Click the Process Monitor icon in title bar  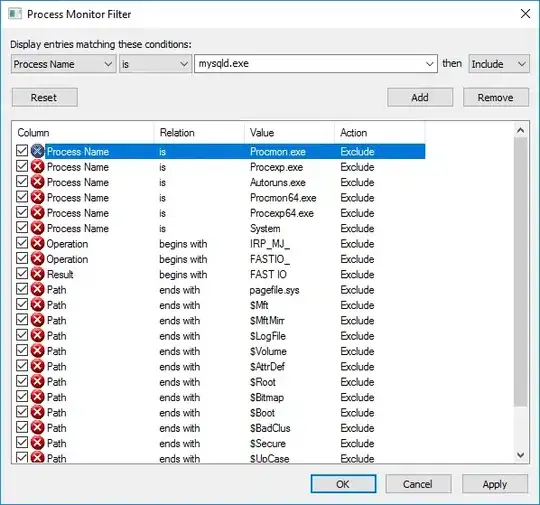15,14
